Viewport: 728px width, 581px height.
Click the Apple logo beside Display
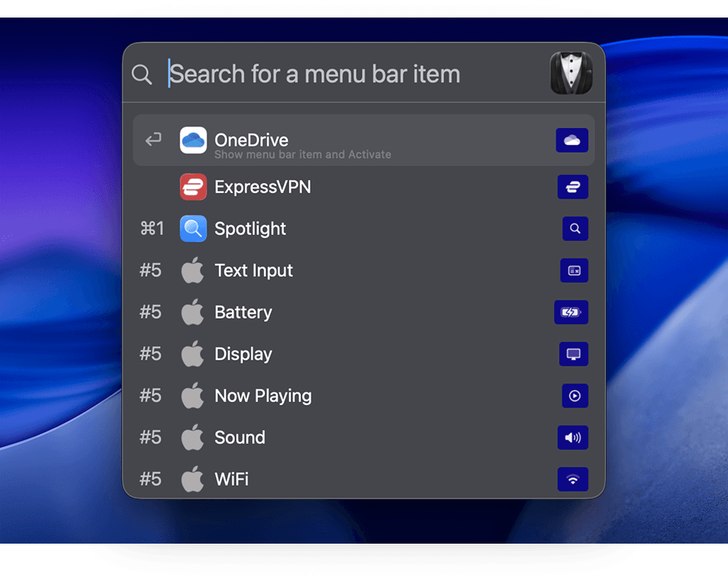point(192,354)
